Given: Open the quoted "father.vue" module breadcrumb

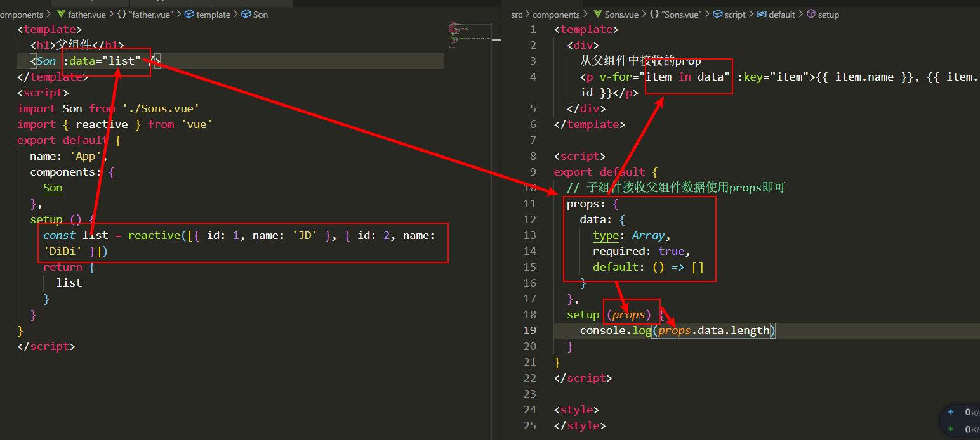Looking at the screenshot, I should pos(150,14).
